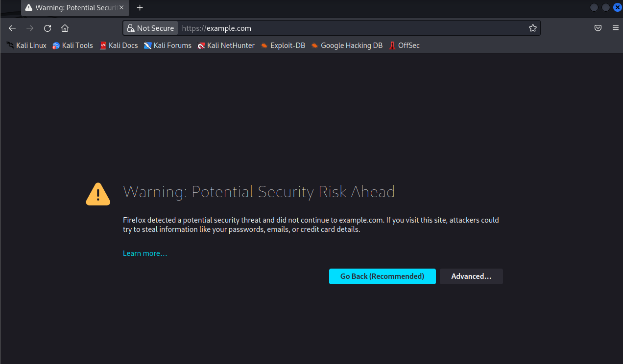Screen dimensions: 623x364
Task: Bookmark this page with the star icon
Action: (x=533, y=28)
